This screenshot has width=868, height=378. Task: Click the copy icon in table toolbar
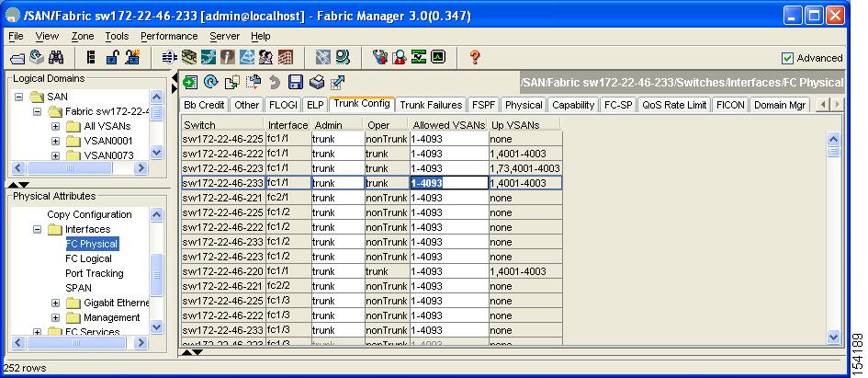coord(232,83)
